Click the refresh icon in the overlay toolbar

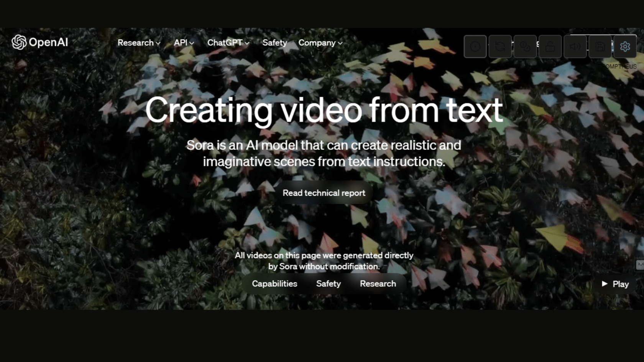(500, 46)
